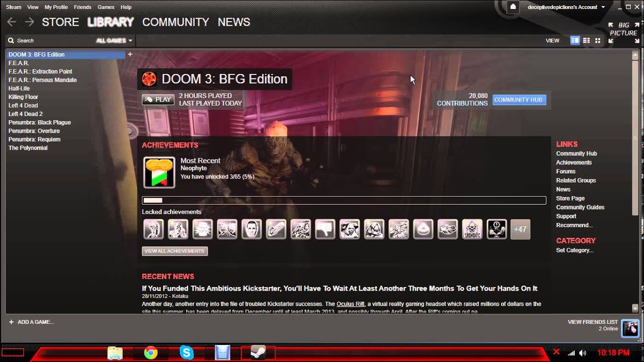This screenshot has height=362, width=644.
Task: Switch to grid view layout
Action: 598,41
